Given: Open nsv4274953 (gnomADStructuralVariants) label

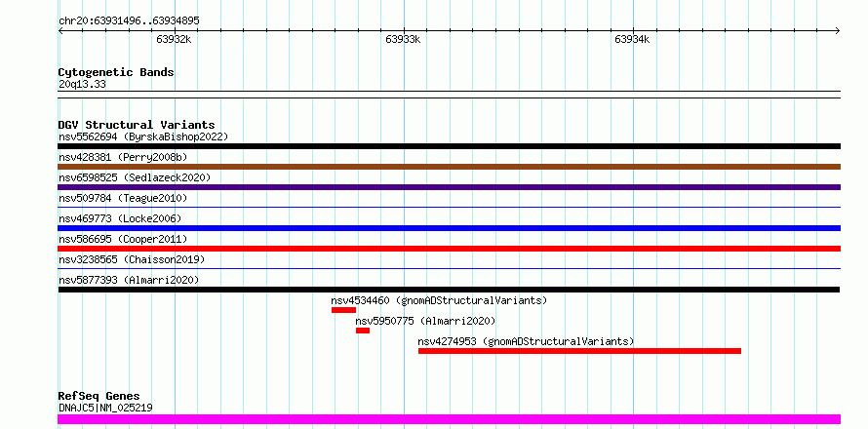Looking at the screenshot, I should point(526,341).
